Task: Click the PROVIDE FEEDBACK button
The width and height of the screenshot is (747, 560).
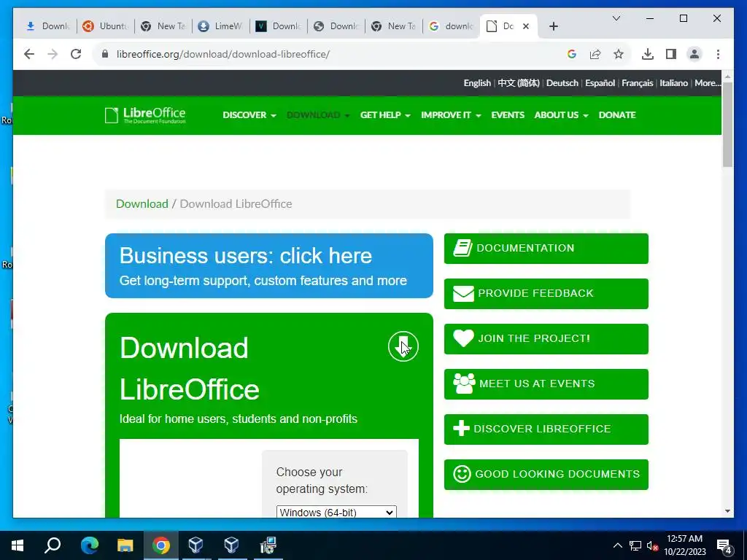Action: point(546,293)
